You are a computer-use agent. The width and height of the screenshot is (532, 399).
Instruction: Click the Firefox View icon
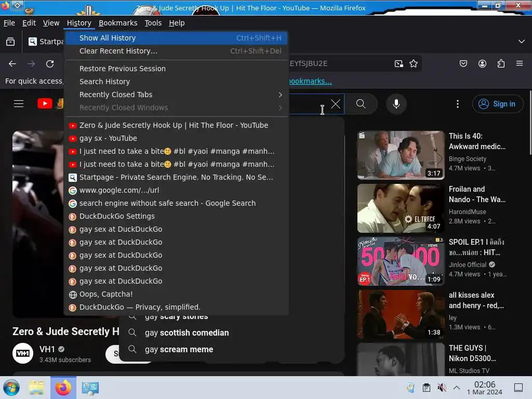pos(10,42)
